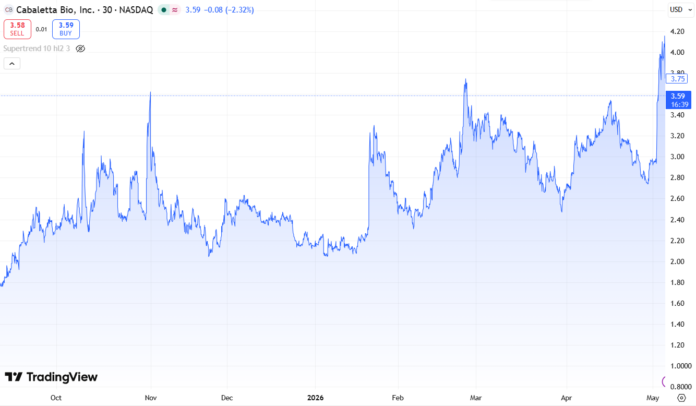Open chart settings gear icon beside time axis
The width and height of the screenshot is (696, 406).
click(681, 398)
